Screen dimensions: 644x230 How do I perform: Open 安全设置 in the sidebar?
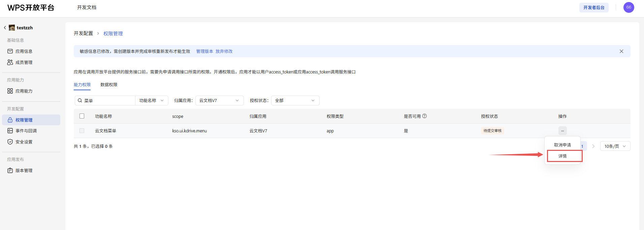[x=24, y=142]
